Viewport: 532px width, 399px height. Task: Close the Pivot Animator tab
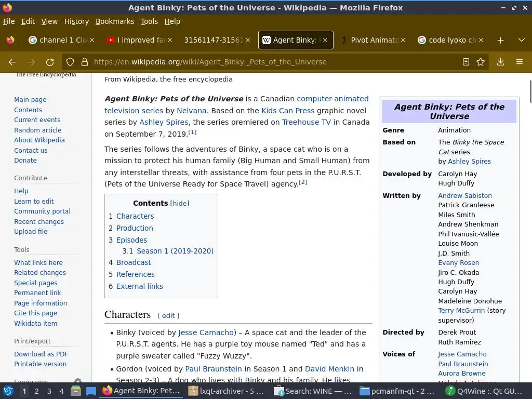tap(403, 40)
